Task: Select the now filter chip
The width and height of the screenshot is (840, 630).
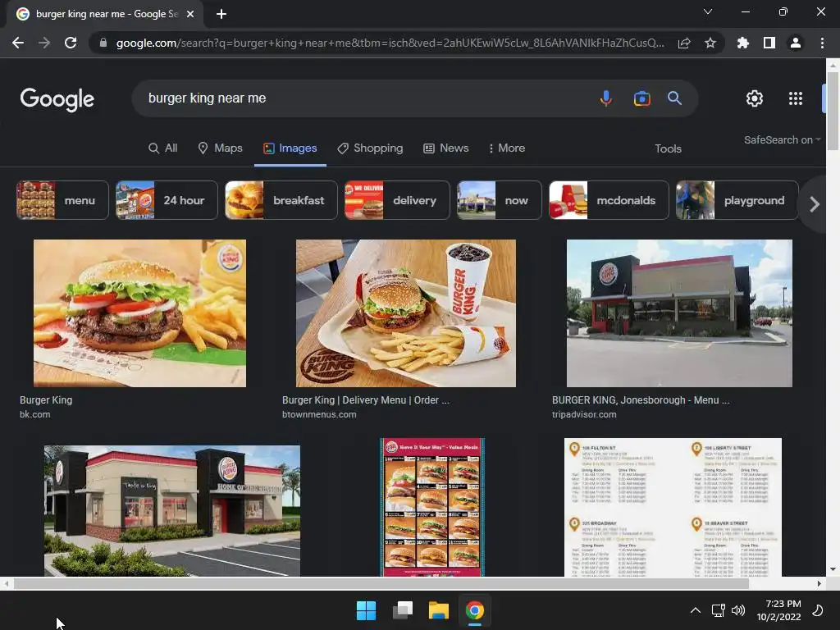Action: click(500, 200)
